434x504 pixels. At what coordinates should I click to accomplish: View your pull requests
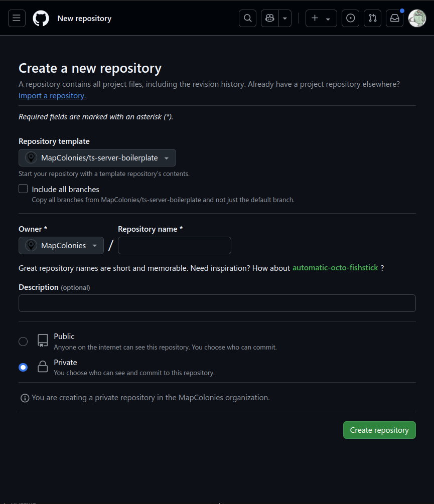372,18
